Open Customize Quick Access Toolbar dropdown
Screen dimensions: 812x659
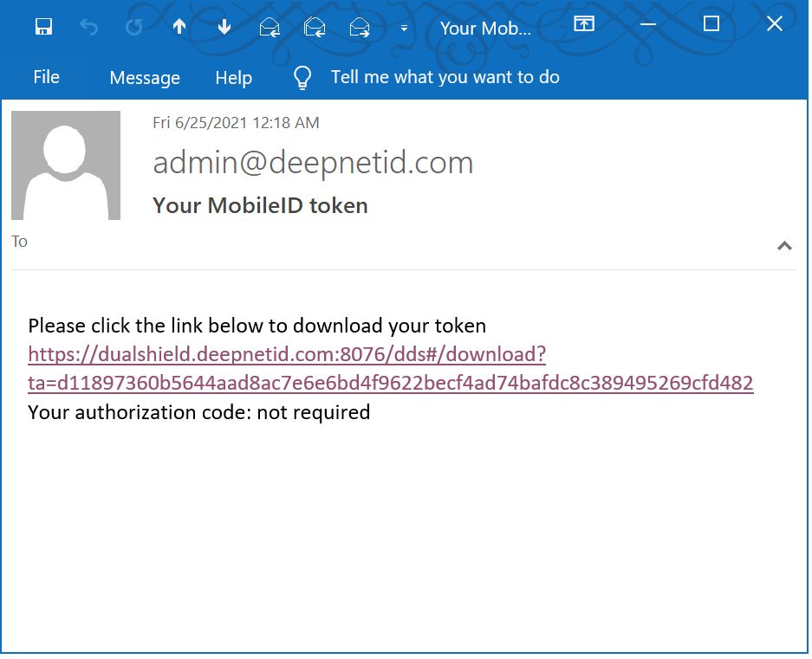tap(404, 28)
